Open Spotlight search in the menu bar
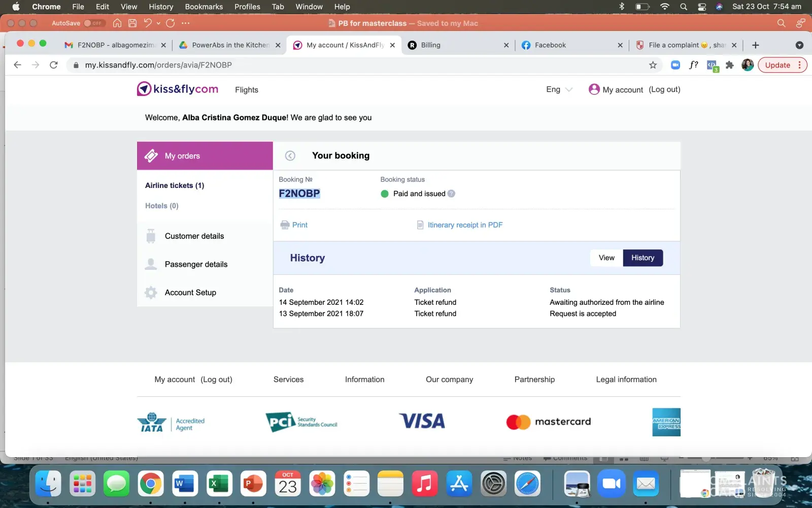Screen dimensions: 812x508 pyautogui.click(x=684, y=7)
